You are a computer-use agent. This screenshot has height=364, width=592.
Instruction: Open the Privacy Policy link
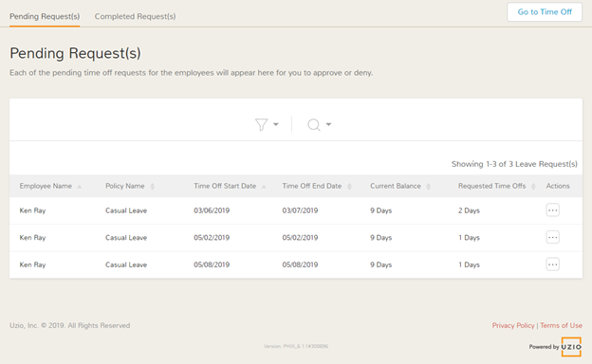coord(513,325)
